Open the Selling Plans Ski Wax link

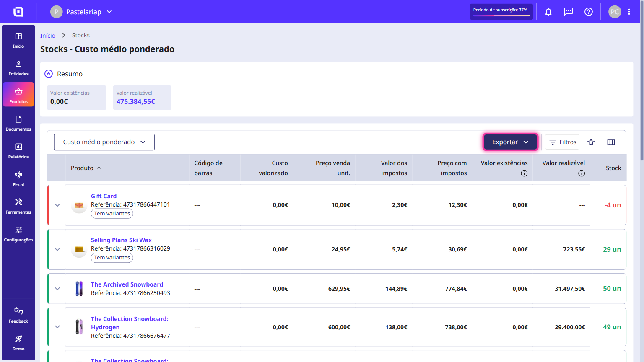click(121, 240)
